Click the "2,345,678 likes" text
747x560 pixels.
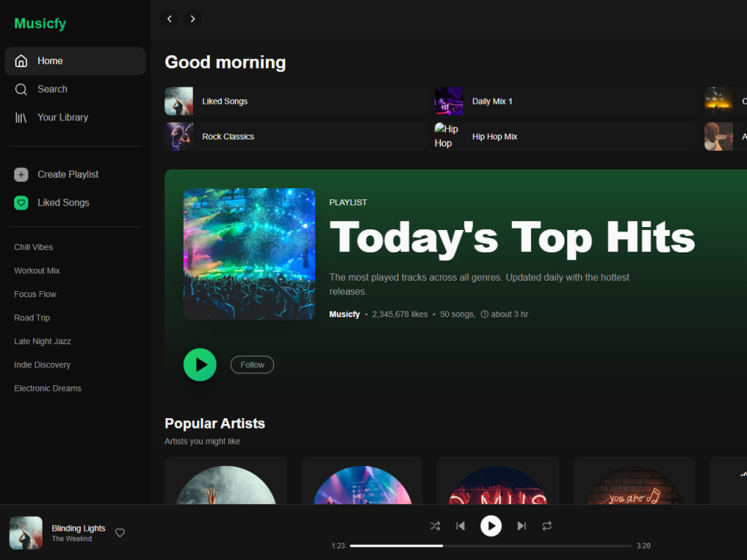tap(400, 314)
